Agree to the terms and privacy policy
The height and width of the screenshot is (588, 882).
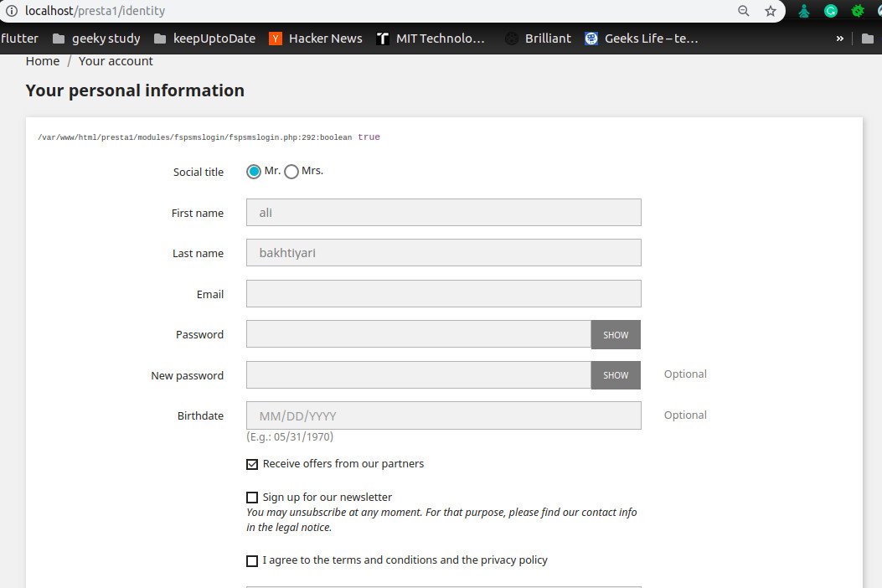pyautogui.click(x=252, y=561)
